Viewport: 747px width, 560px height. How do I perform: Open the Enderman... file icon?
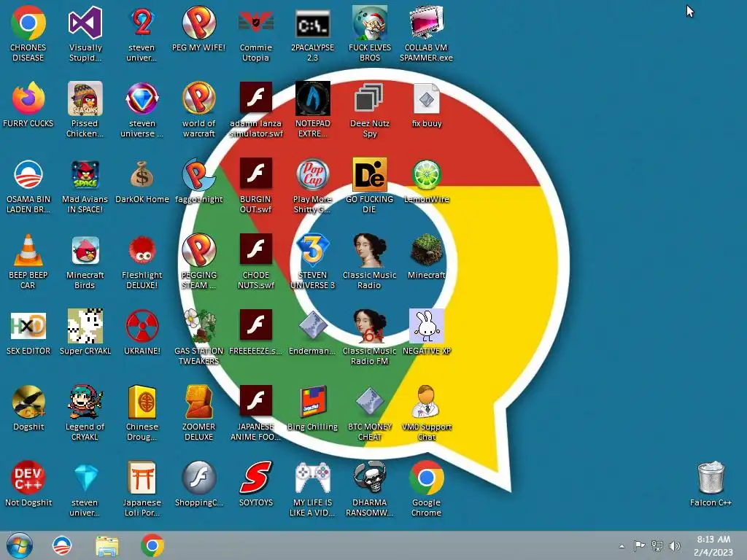click(312, 326)
